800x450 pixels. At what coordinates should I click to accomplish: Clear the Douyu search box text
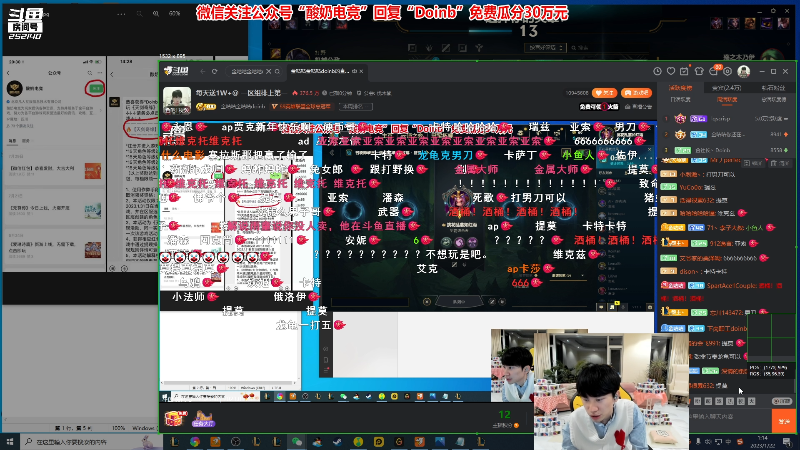(x=269, y=71)
